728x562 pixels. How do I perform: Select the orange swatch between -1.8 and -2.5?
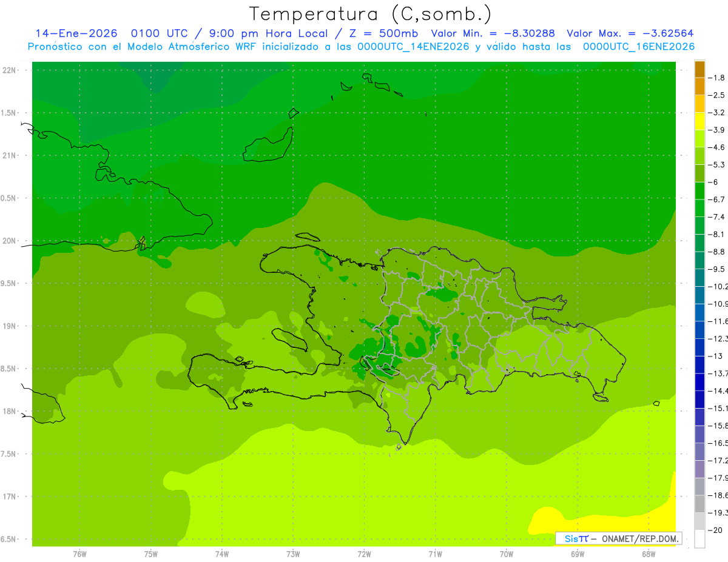pyautogui.click(x=699, y=86)
